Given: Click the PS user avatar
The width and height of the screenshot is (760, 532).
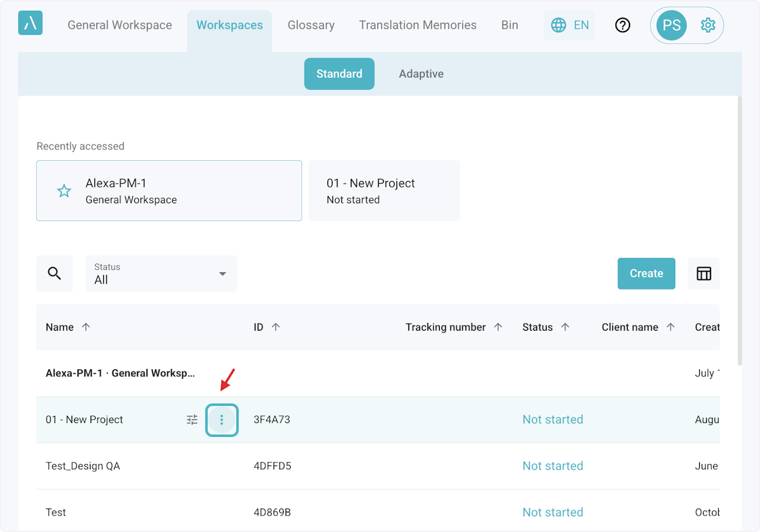Looking at the screenshot, I should (671, 25).
